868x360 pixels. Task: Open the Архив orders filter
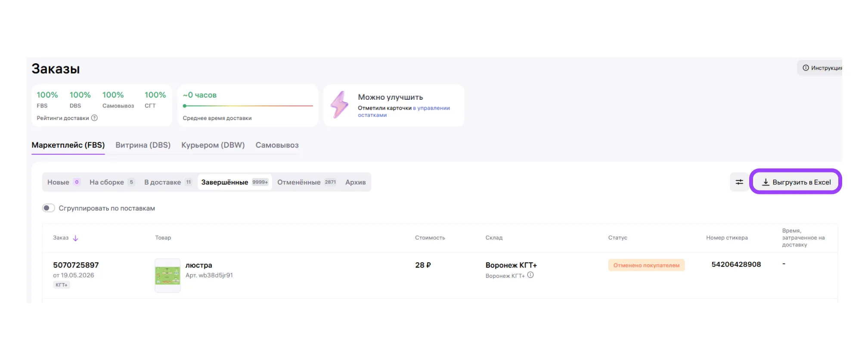[355, 182]
